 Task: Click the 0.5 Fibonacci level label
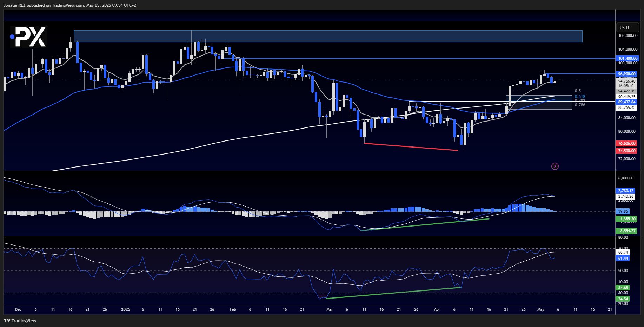click(578, 91)
